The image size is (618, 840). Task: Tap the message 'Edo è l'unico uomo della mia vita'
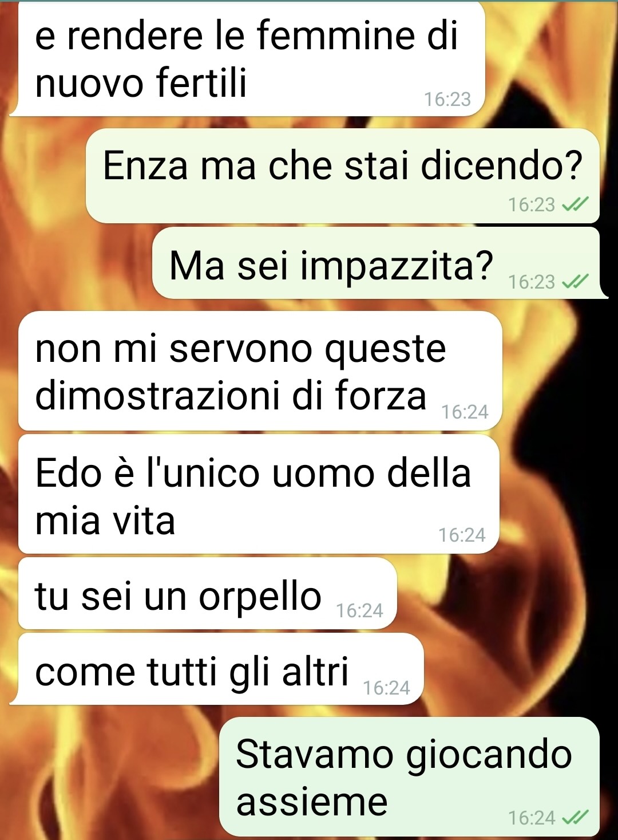[259, 494]
